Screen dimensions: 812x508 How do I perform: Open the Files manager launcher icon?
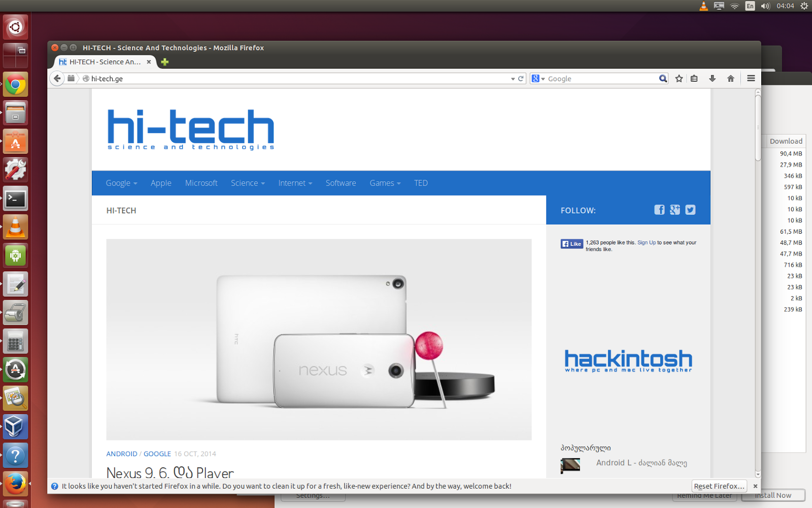coord(15,113)
